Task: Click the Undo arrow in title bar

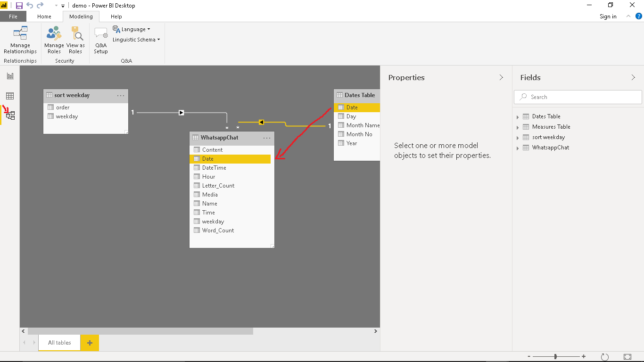Action: pos(30,6)
